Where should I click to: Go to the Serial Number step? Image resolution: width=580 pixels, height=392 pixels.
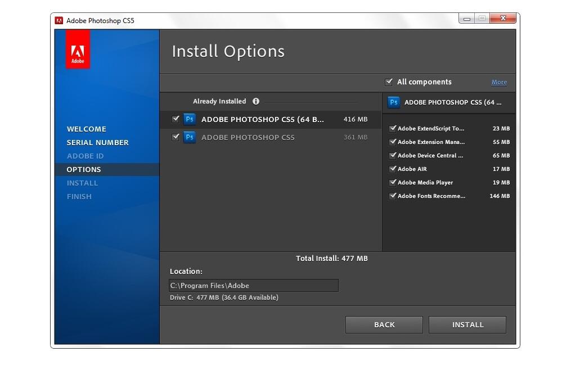point(98,142)
